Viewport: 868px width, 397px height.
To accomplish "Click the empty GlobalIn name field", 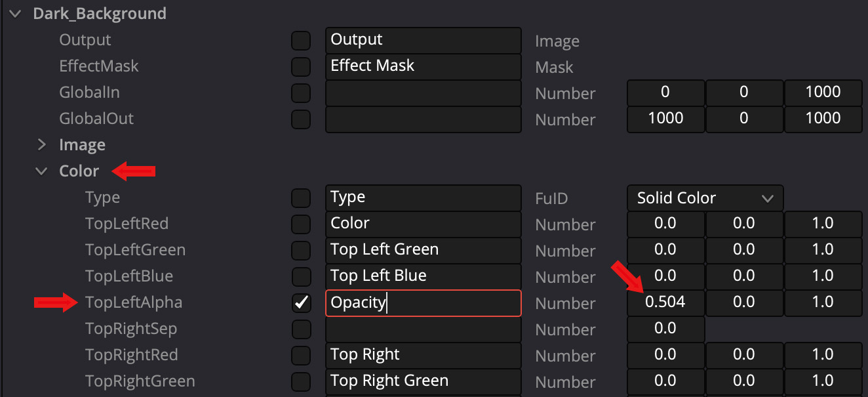I will pyautogui.click(x=423, y=93).
